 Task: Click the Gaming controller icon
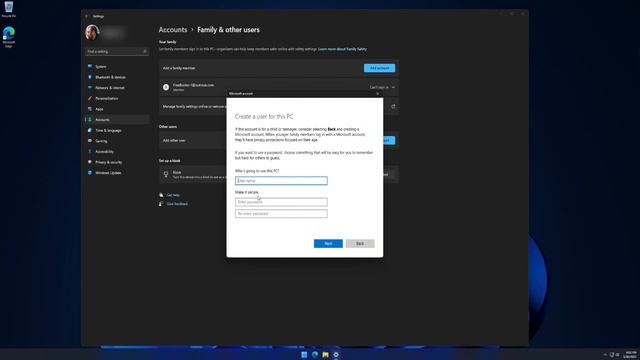point(90,140)
